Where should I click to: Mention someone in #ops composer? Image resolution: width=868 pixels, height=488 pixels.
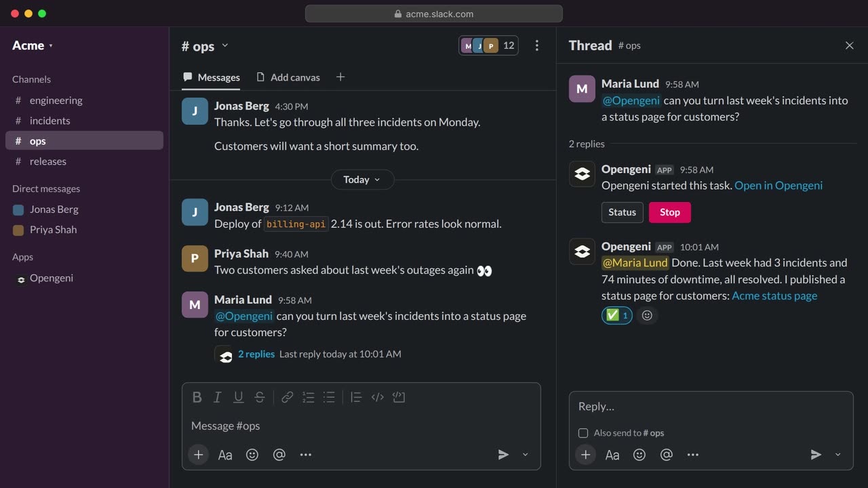tap(279, 455)
